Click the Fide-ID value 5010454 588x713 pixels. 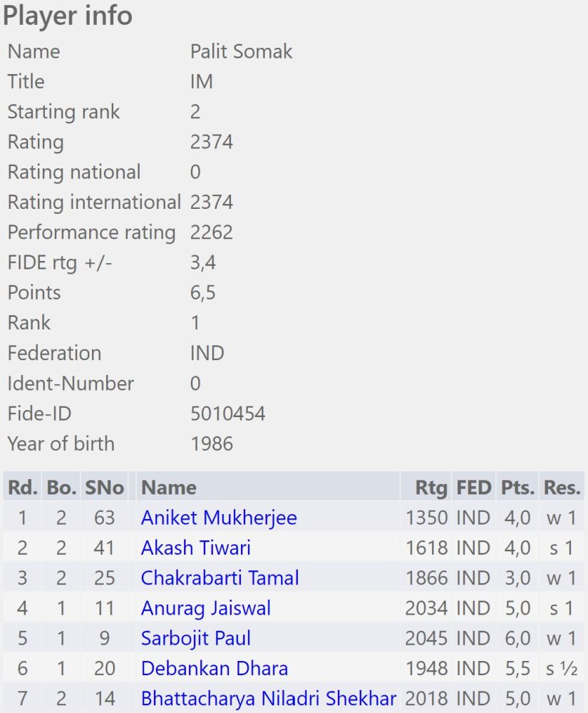tap(227, 414)
